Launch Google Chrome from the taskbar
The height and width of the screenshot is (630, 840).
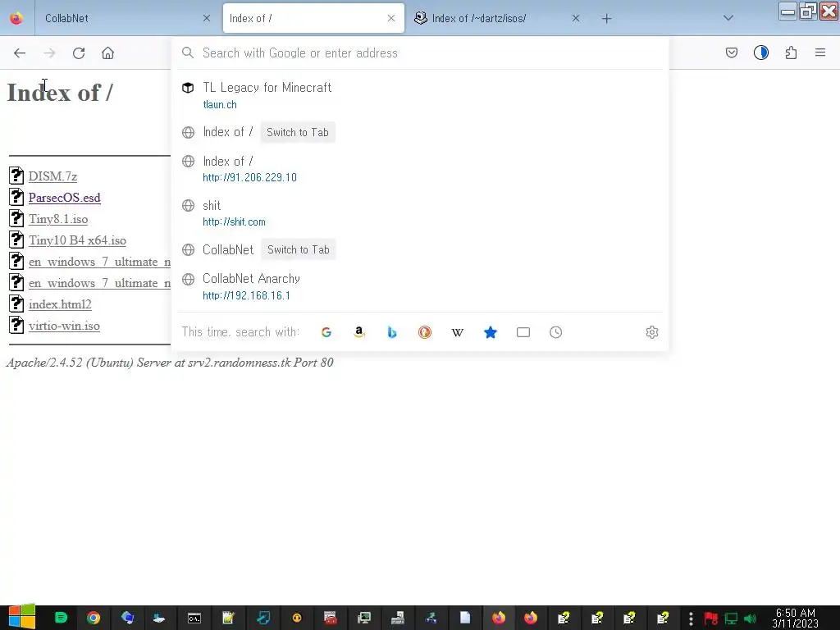[94, 619]
